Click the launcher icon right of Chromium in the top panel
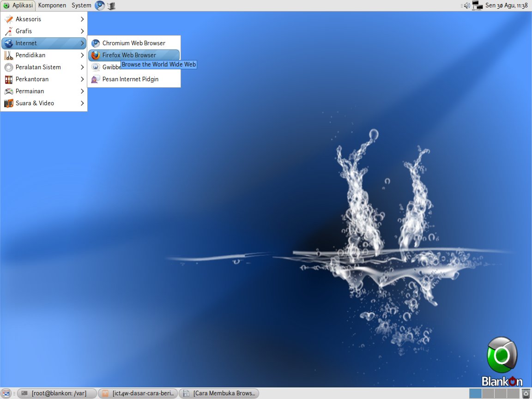This screenshot has height=399, width=532. click(x=111, y=6)
